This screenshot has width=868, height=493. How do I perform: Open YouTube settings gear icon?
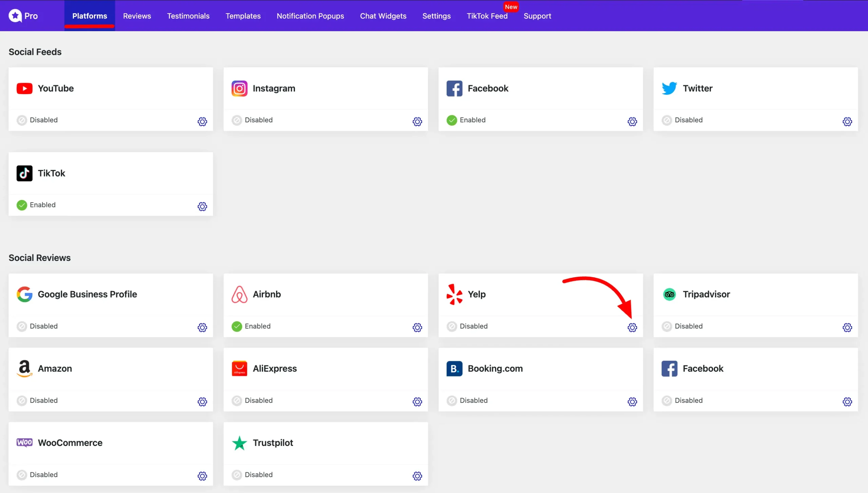(202, 122)
